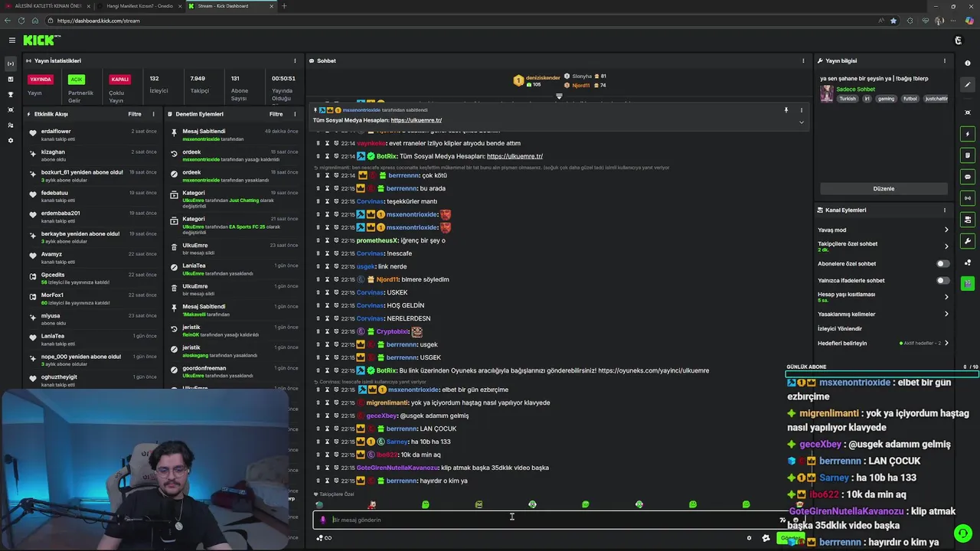Viewport: 980px width, 551px height.
Task: Toggle the wrench stream info widget icon
Action: tap(968, 241)
